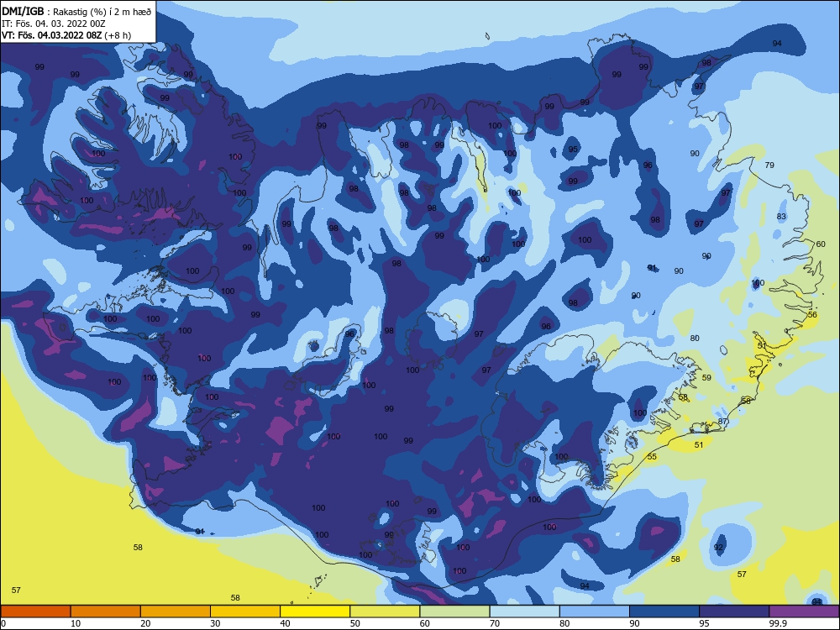Click the map value '87' near the southeast coast
Image resolution: width=840 pixels, height=630 pixels.
click(722, 422)
